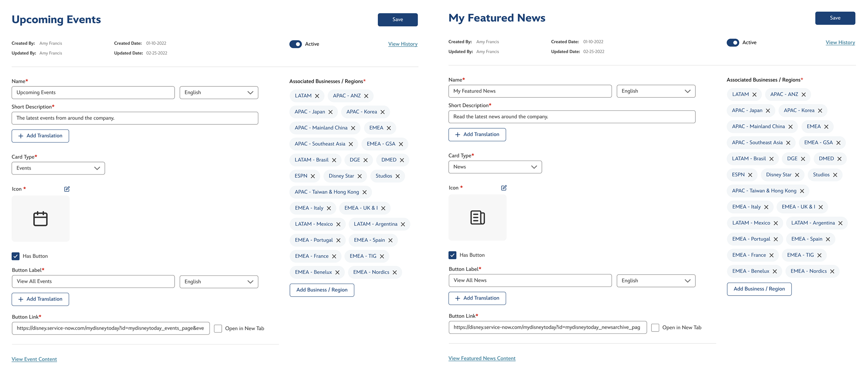Click edit icon above the My Featured News icon
This screenshot has height=375, width=868.
[504, 188]
